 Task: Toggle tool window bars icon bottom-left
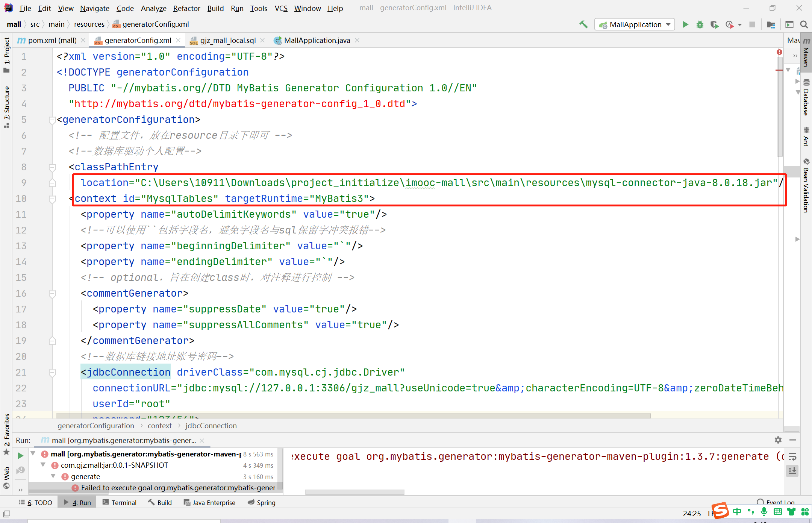[x=7, y=514]
